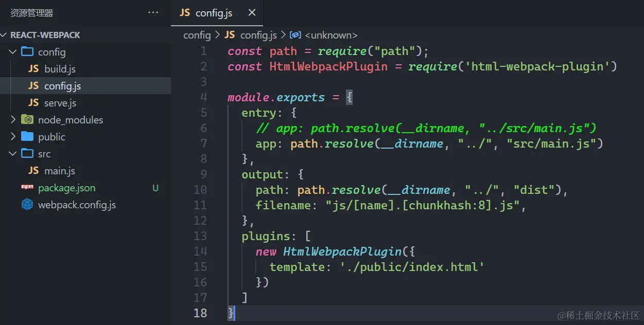The height and width of the screenshot is (325, 644).
Task: Open main.js in the src folder
Action: [x=60, y=171]
